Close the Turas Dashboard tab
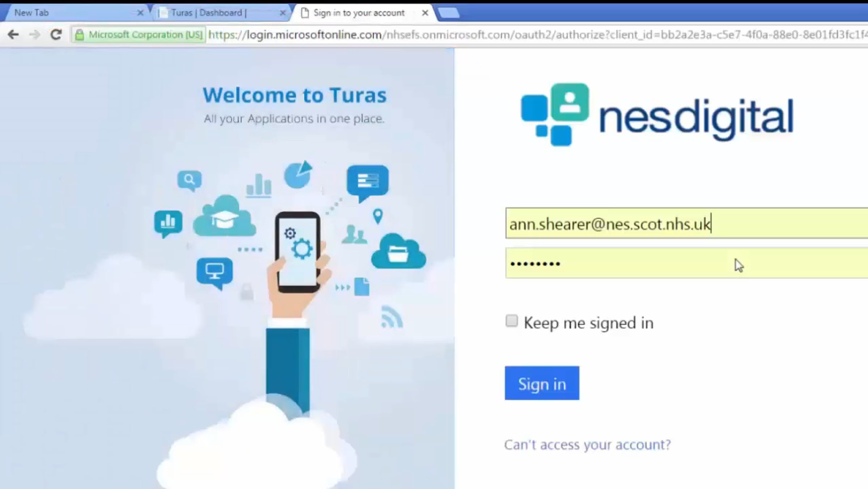 283,13
